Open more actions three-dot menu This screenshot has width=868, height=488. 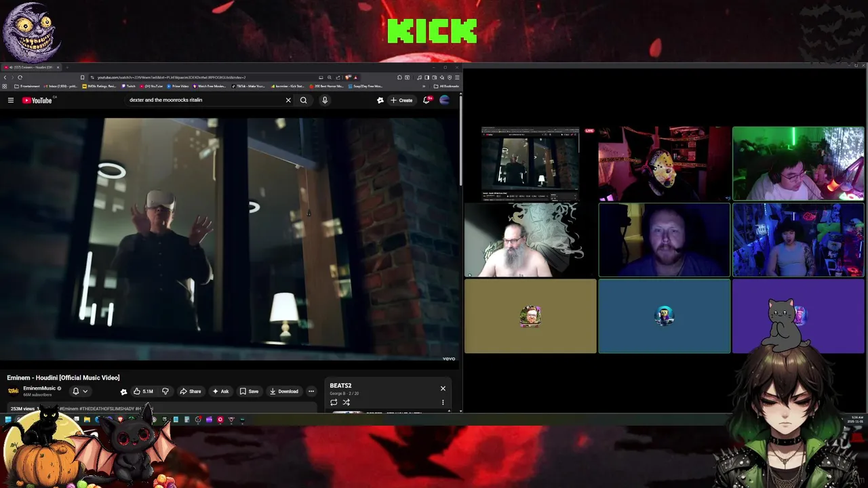pos(311,391)
